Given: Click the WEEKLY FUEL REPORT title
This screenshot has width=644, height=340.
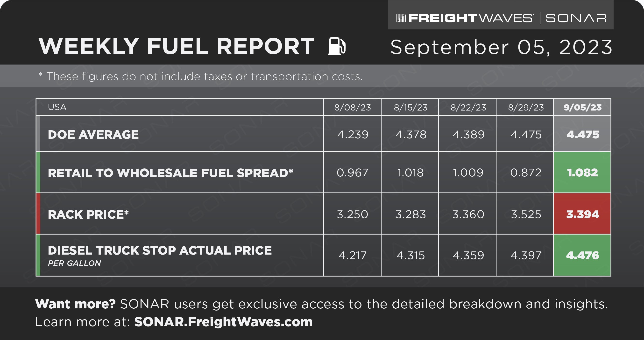Looking at the screenshot, I should (x=177, y=46).
